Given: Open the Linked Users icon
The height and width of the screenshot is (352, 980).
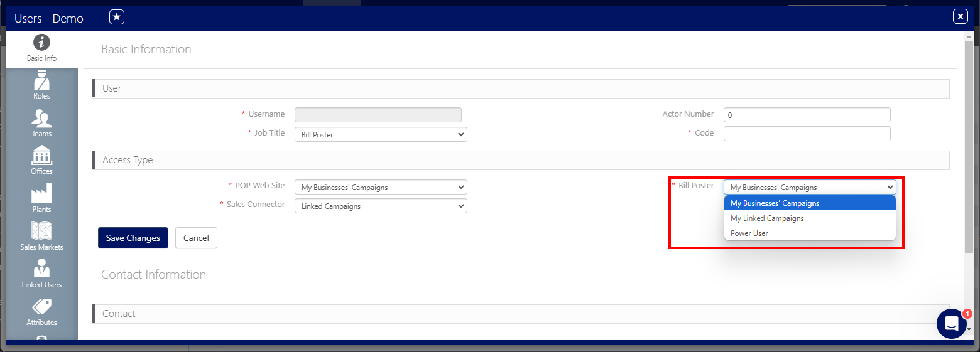Looking at the screenshot, I should [x=41, y=270].
